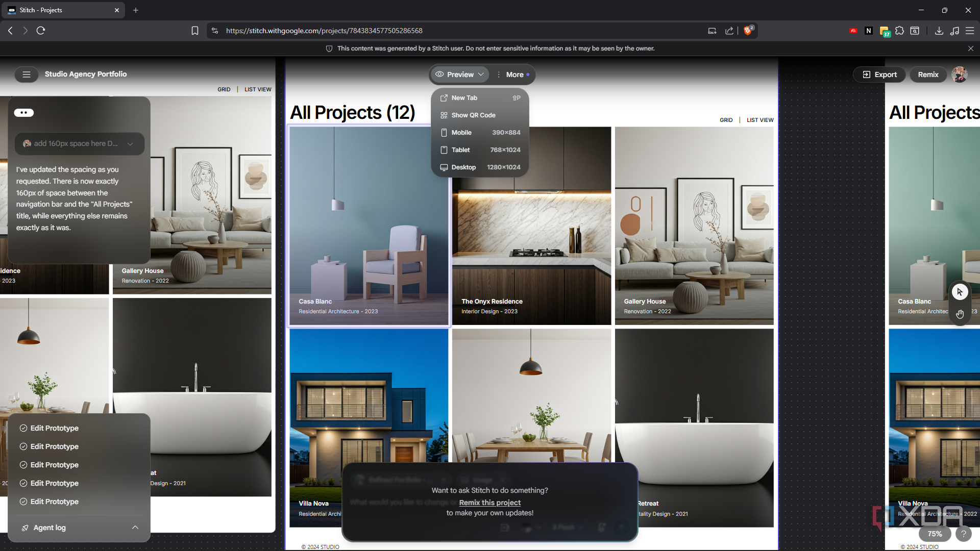The width and height of the screenshot is (980, 551).
Task: Click the Remix button
Action: [x=928, y=74]
